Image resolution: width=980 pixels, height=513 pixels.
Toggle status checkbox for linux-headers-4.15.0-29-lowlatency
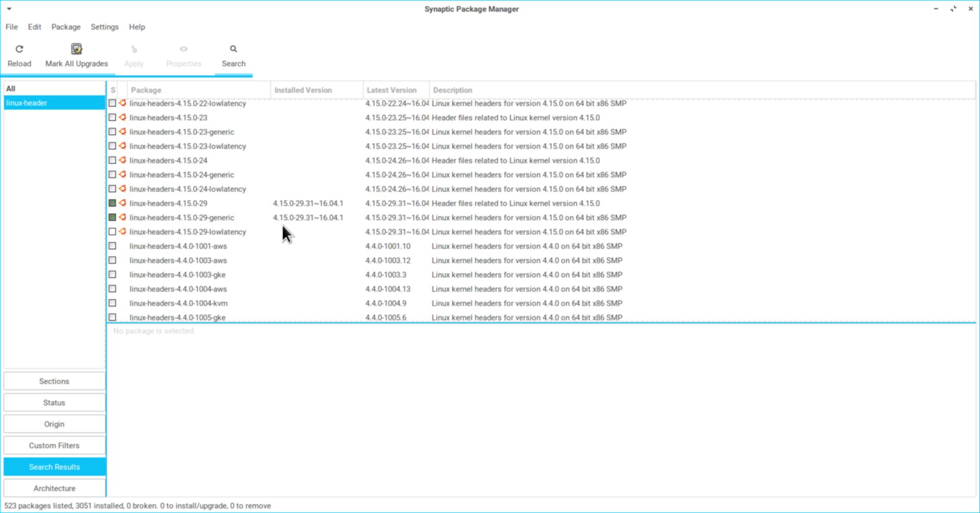112,232
